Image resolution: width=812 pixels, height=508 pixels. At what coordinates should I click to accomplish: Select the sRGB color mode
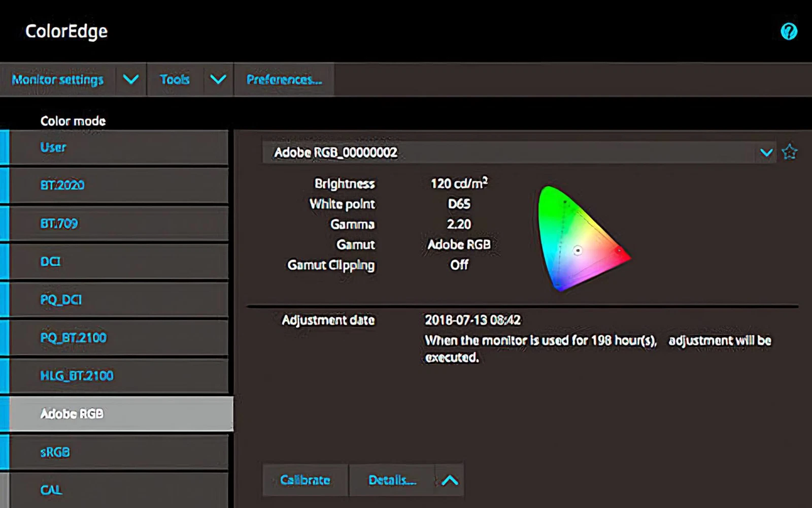pos(119,452)
